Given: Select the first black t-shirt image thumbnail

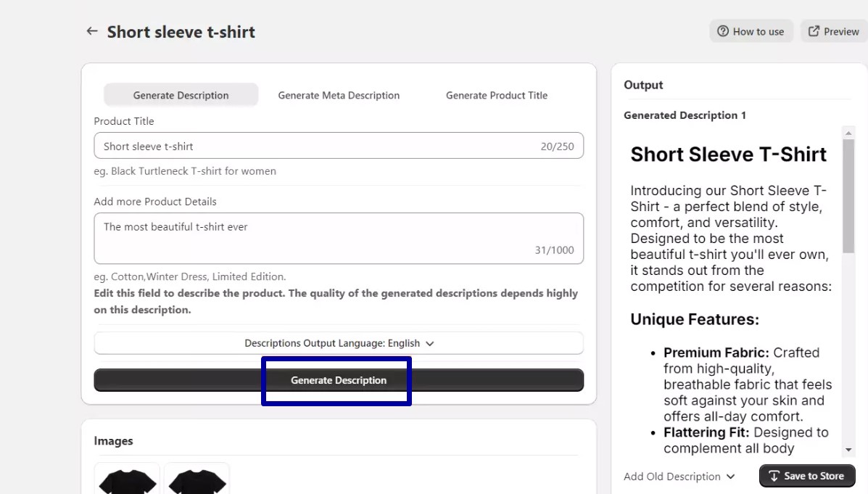Looking at the screenshot, I should [128, 479].
